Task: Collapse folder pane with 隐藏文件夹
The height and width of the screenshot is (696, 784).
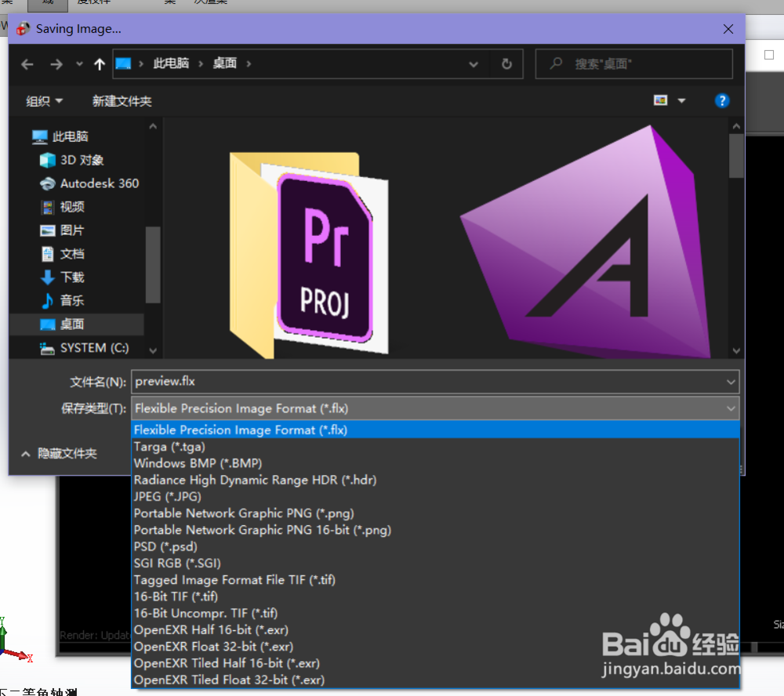Action: coord(59,454)
